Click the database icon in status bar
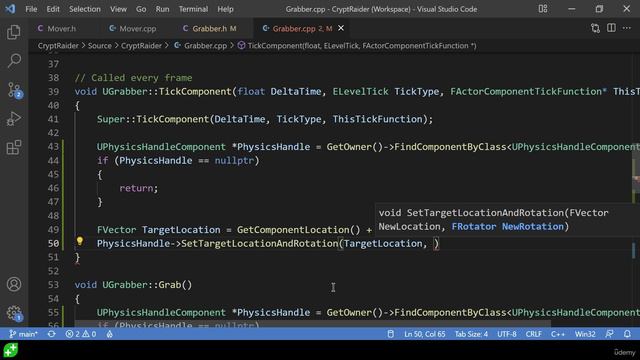This screenshot has width=640, height=360. [x=391, y=334]
